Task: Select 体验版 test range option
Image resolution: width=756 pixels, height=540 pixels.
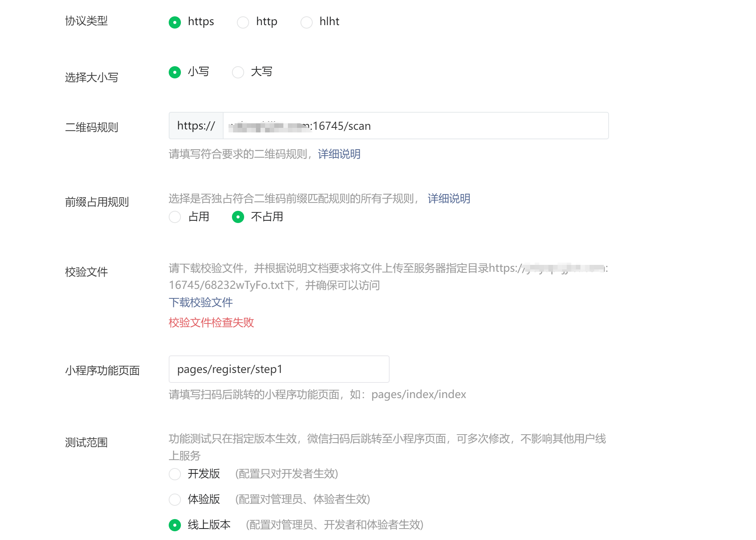Action: click(175, 499)
